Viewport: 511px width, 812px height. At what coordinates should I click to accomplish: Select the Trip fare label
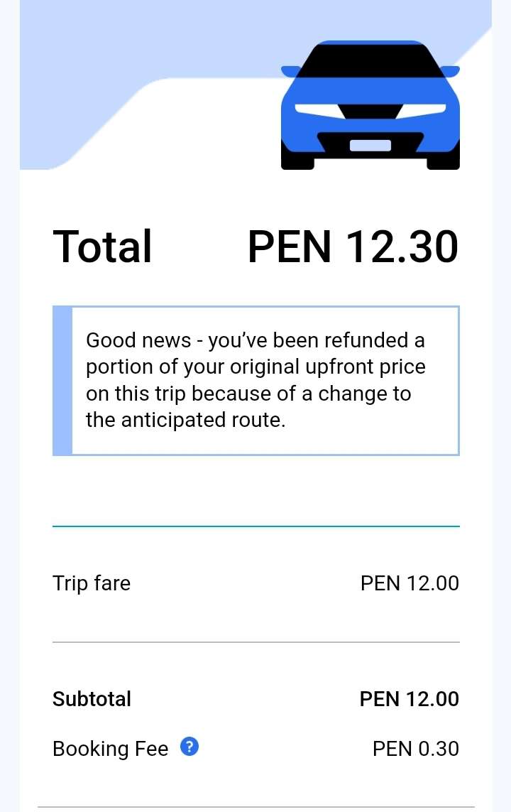pos(92,583)
